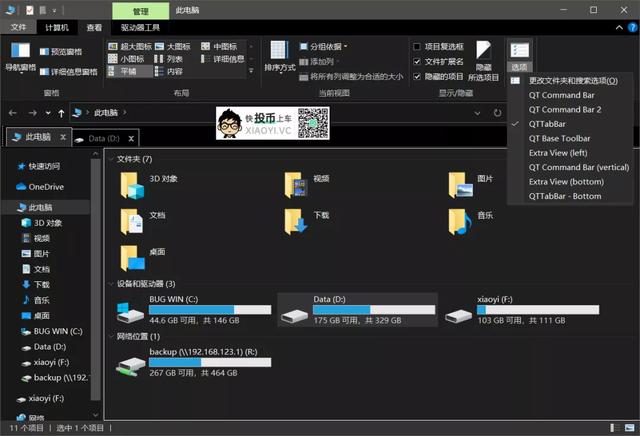Go back with the left arrow

point(13,113)
